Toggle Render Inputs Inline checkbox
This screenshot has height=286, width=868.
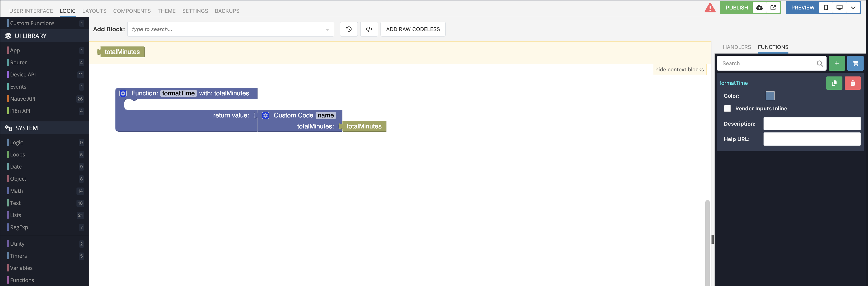(x=727, y=108)
